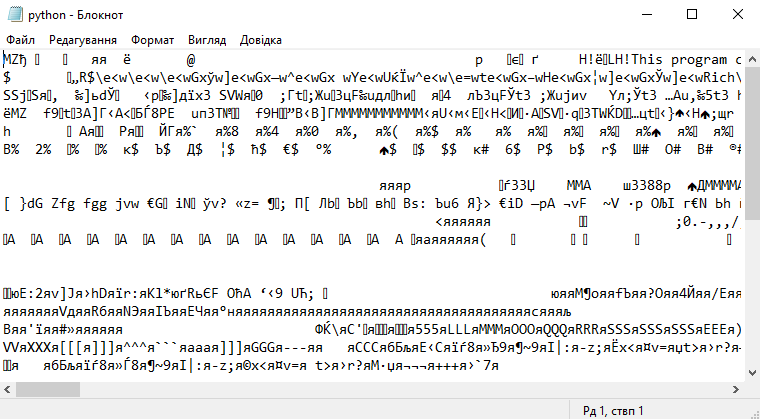Image resolution: width=760 pixels, height=419 pixels.
Task: Minimize the Блокнот window
Action: point(647,15)
